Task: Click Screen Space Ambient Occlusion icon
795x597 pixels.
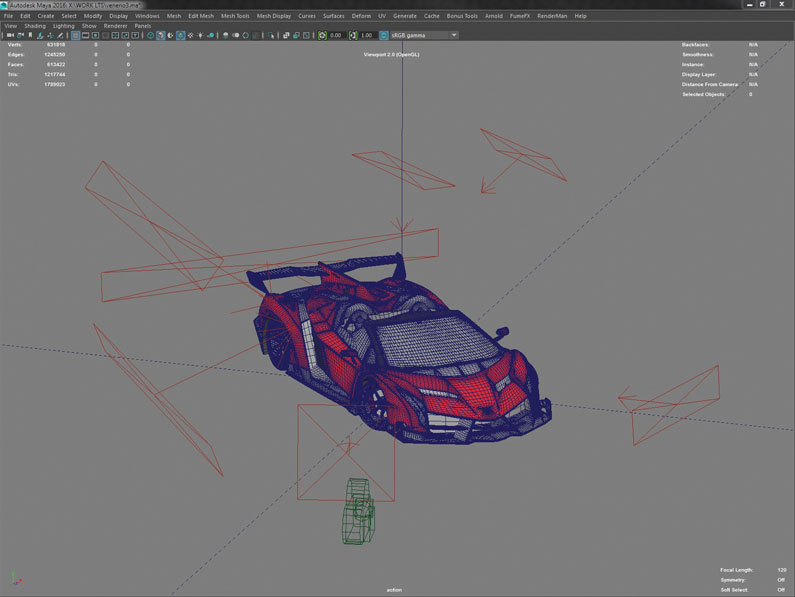Action: 226,36
